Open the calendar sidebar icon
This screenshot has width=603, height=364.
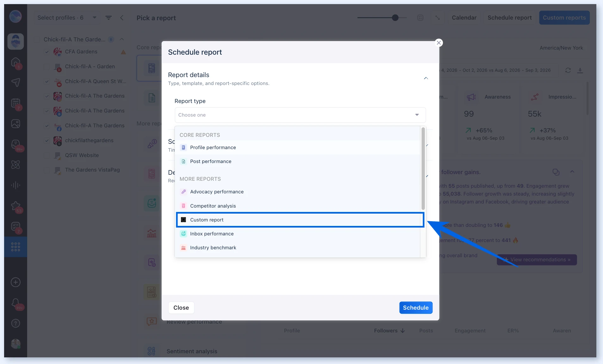16,103
